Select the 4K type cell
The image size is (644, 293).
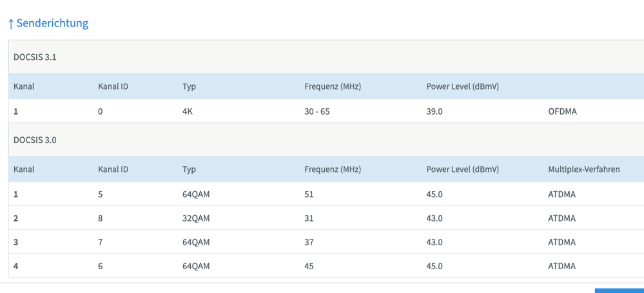point(188,111)
